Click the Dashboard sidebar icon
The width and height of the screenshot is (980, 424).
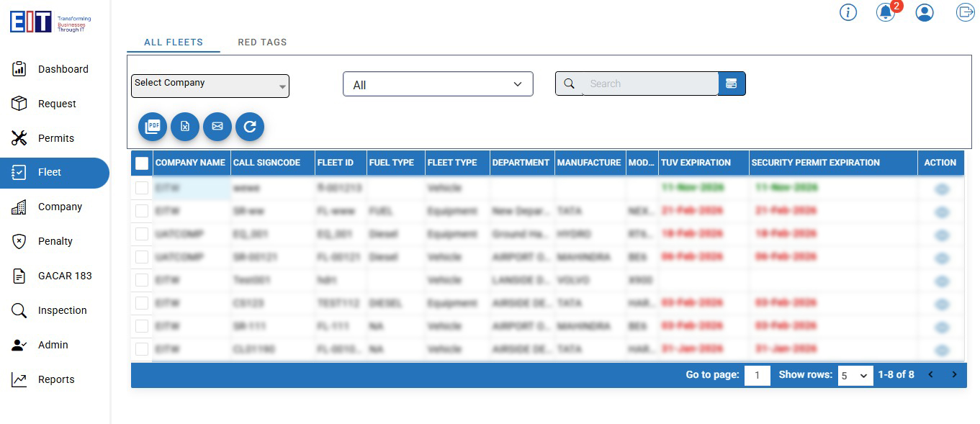(19, 69)
